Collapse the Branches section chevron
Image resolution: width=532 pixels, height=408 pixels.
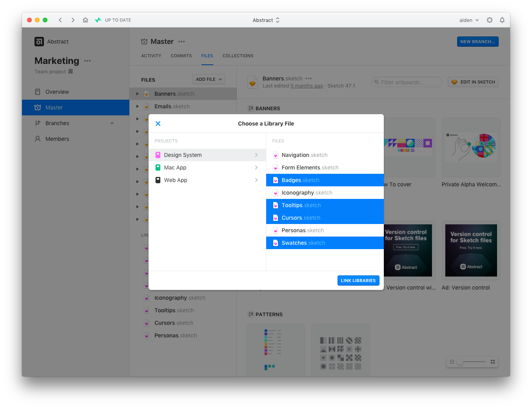[x=112, y=123]
